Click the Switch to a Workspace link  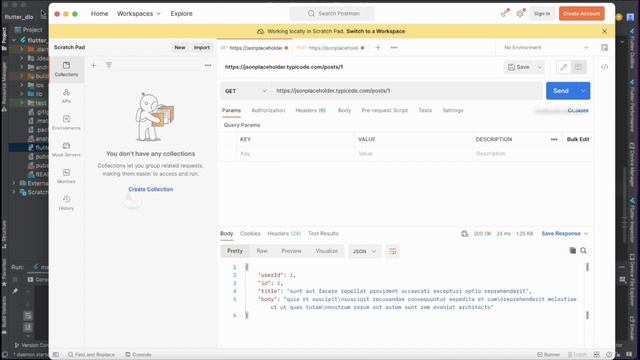tap(376, 31)
